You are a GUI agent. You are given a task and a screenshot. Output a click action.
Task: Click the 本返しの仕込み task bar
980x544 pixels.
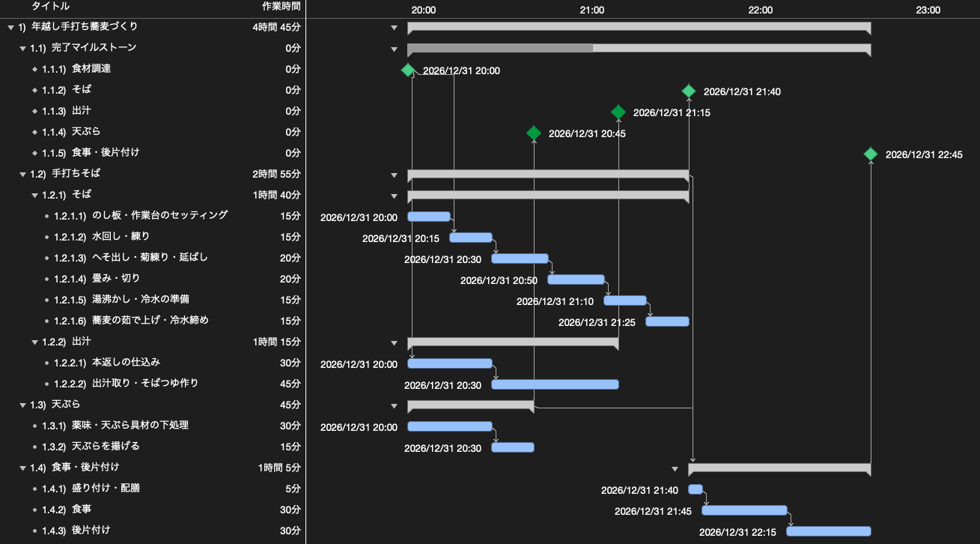click(450, 363)
